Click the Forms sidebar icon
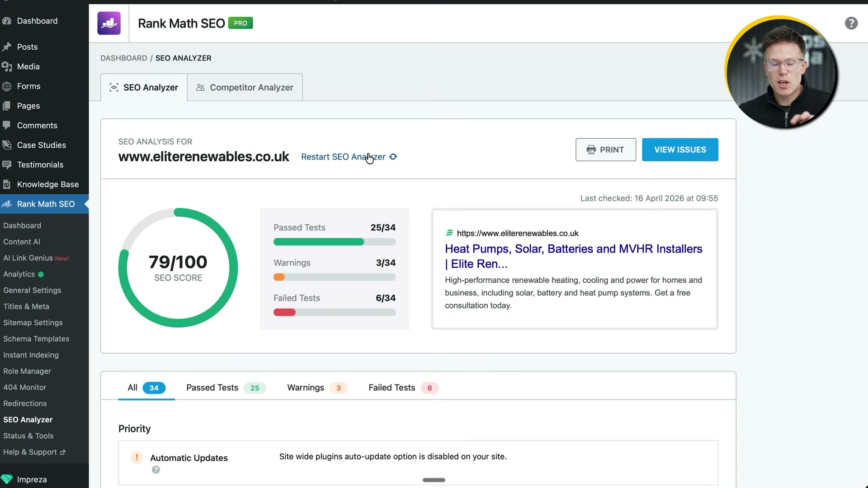This screenshot has height=488, width=868. pyautogui.click(x=7, y=86)
